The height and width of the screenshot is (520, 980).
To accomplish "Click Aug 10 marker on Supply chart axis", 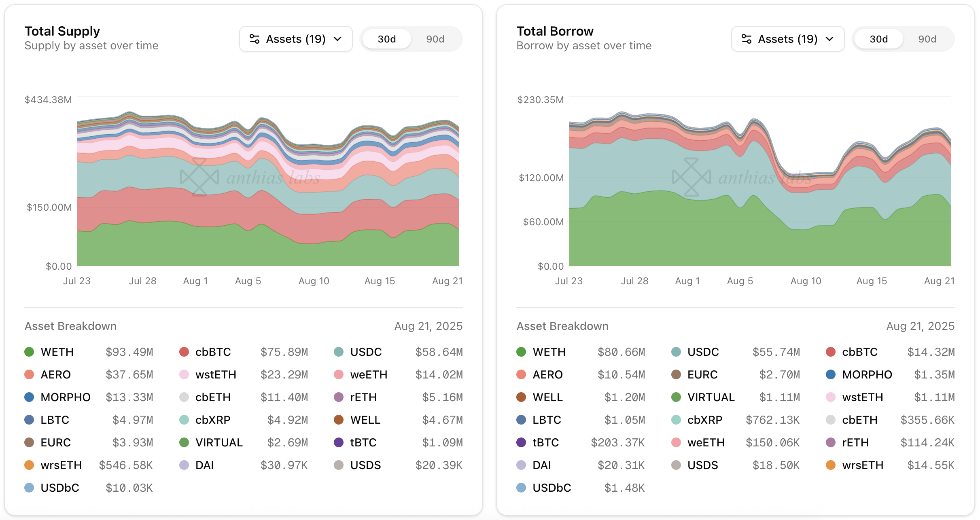I will [x=314, y=281].
